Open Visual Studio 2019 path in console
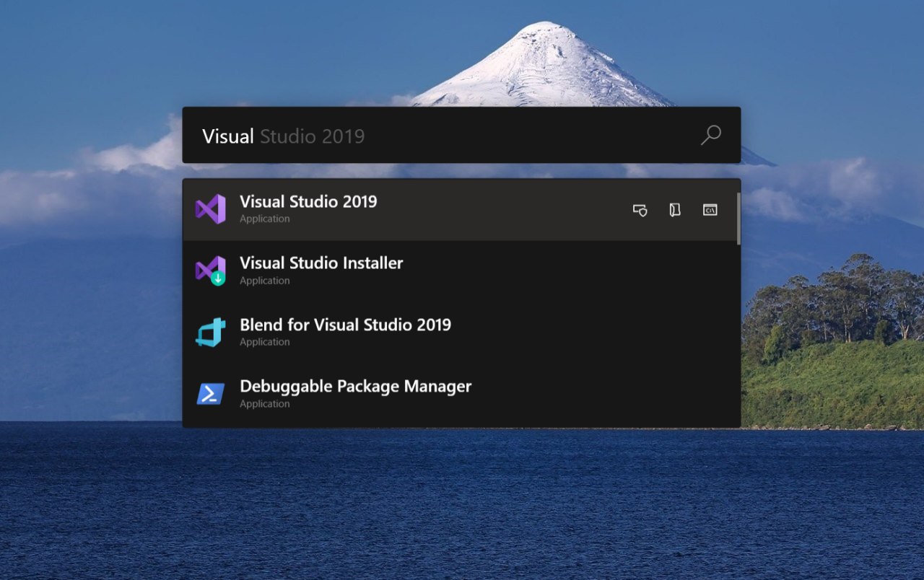The height and width of the screenshot is (580, 924). (x=710, y=210)
